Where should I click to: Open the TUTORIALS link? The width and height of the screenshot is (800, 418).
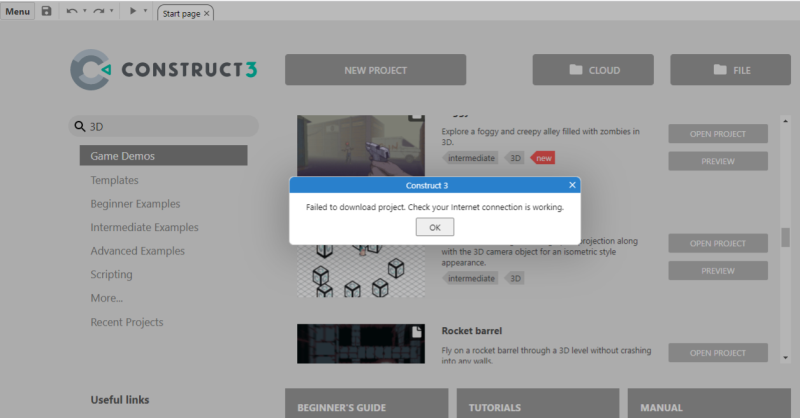[538, 403]
